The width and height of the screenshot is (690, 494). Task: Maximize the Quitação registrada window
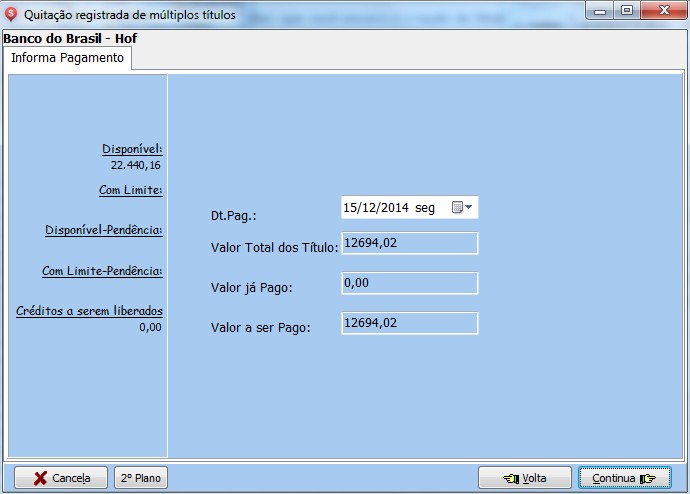pyautogui.click(x=627, y=11)
